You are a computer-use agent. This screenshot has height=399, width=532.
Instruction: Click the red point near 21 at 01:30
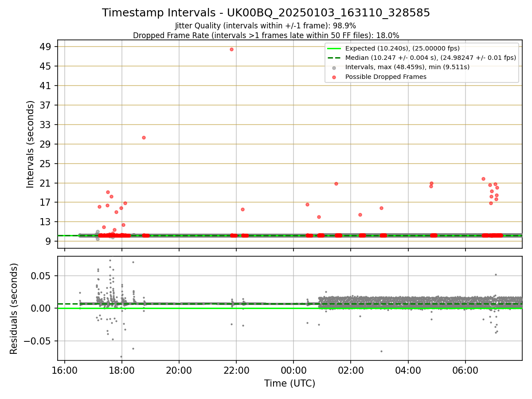click(x=336, y=184)
